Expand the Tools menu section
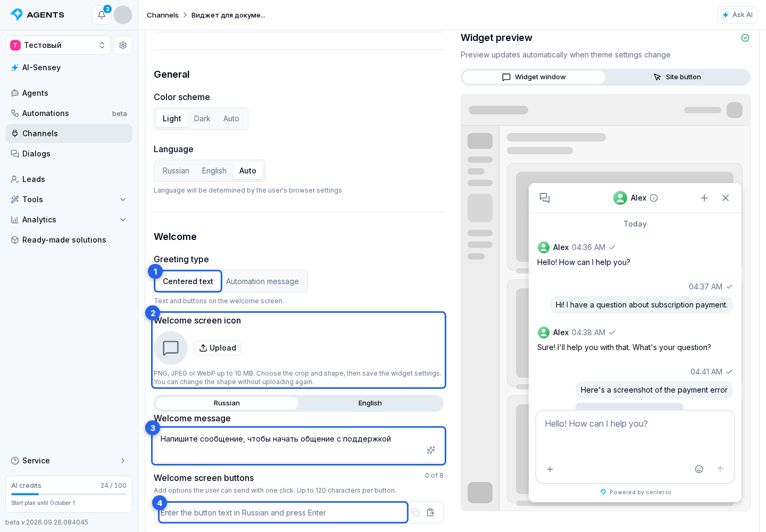The image size is (766, 532). point(123,199)
